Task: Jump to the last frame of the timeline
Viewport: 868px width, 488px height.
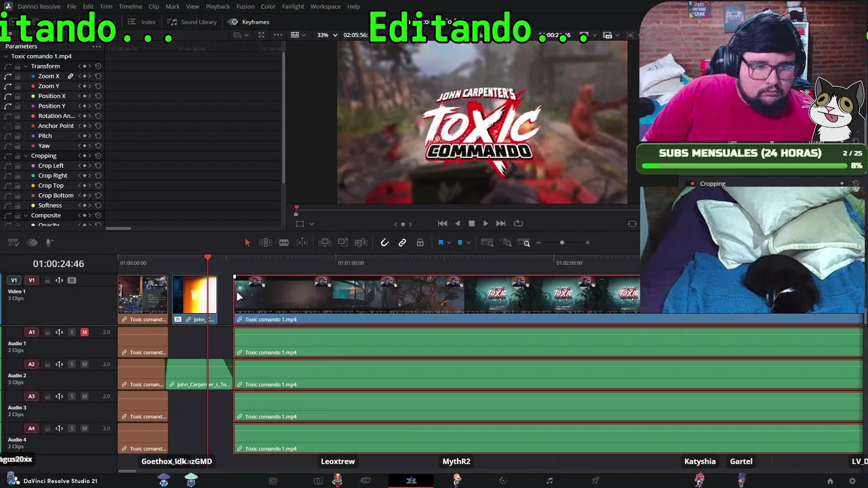Action: coord(500,224)
